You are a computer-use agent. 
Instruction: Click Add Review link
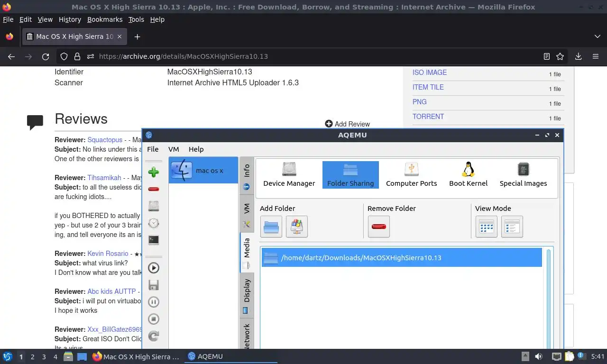(x=348, y=124)
